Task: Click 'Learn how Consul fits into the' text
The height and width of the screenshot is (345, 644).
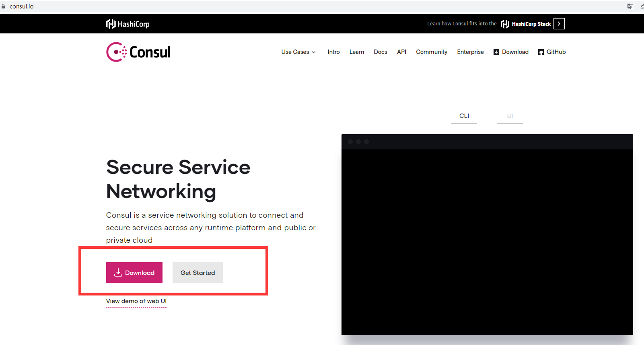Action: pyautogui.click(x=462, y=24)
